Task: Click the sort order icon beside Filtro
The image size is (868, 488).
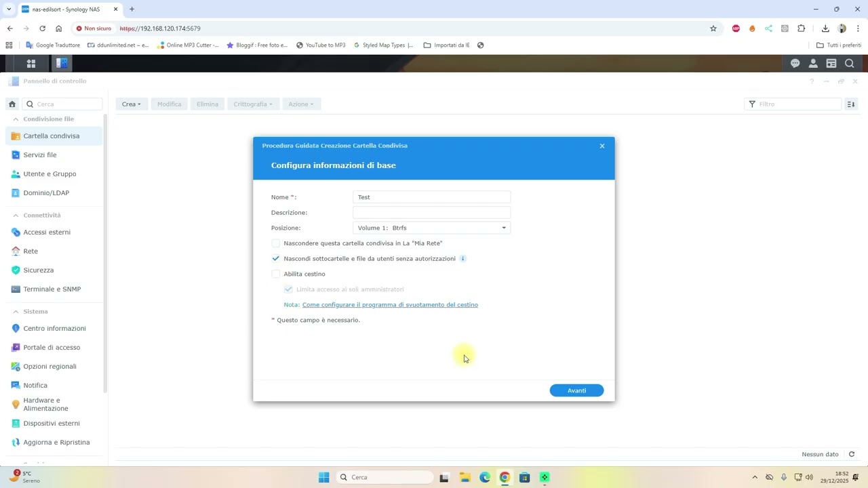Action: pyautogui.click(x=851, y=104)
